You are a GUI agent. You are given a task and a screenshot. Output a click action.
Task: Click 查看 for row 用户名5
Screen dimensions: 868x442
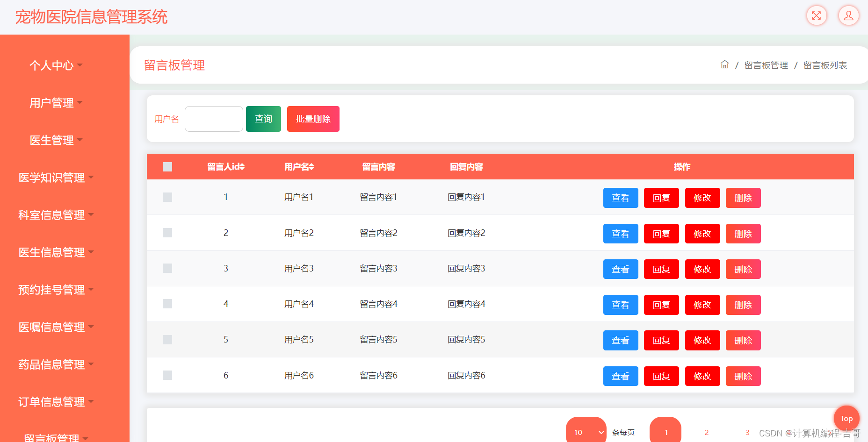pos(621,340)
